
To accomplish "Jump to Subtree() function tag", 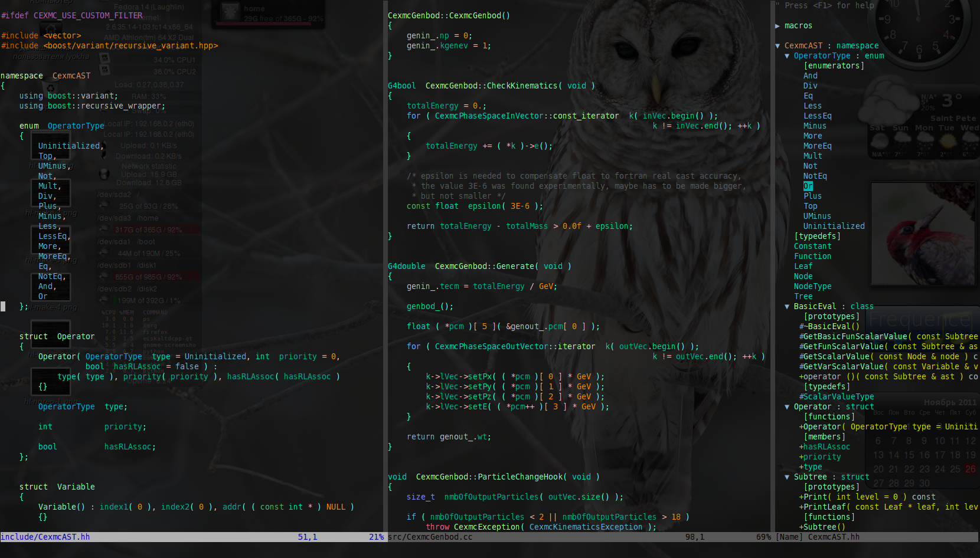I will point(822,527).
